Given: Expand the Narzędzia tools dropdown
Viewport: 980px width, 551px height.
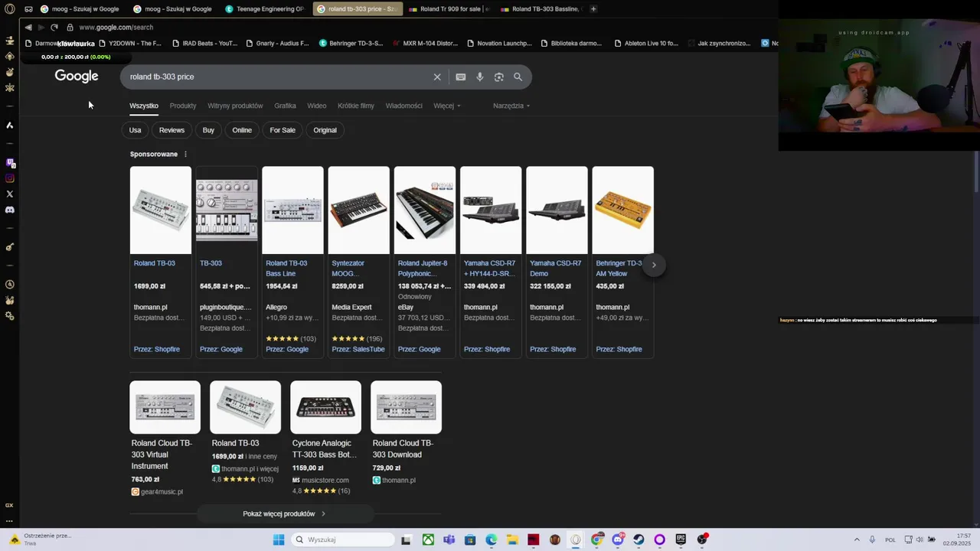Looking at the screenshot, I should [511, 106].
